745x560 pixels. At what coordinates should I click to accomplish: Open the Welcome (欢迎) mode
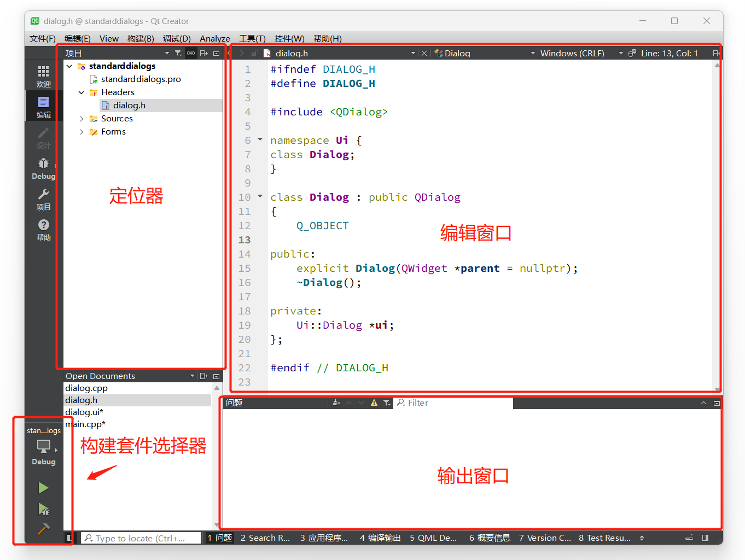point(43,76)
